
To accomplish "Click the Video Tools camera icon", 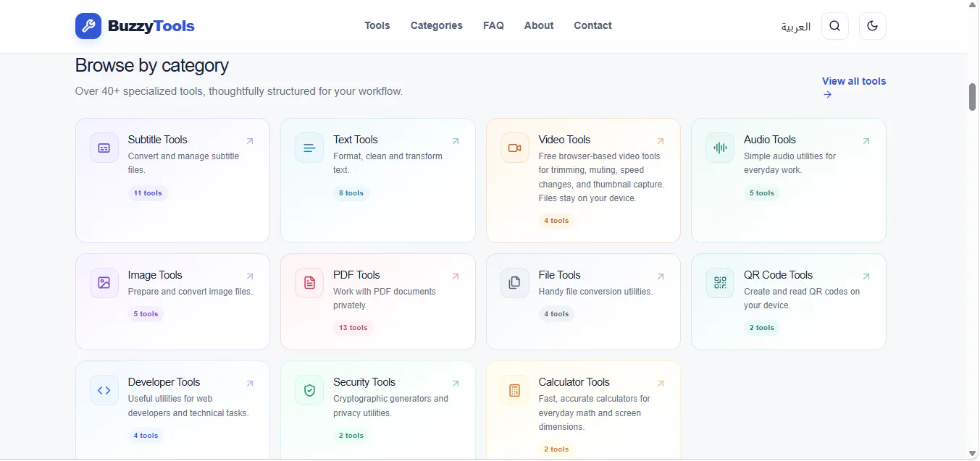I will point(515,148).
